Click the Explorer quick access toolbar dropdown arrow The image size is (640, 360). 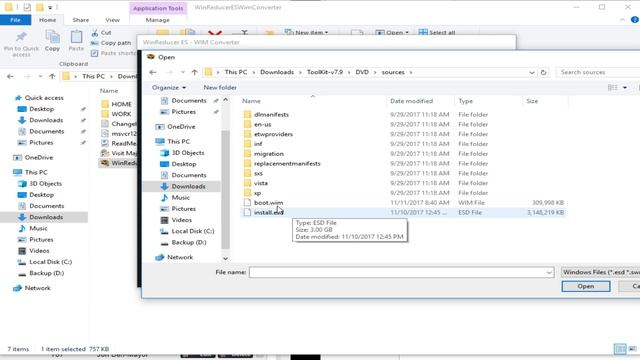click(x=50, y=7)
